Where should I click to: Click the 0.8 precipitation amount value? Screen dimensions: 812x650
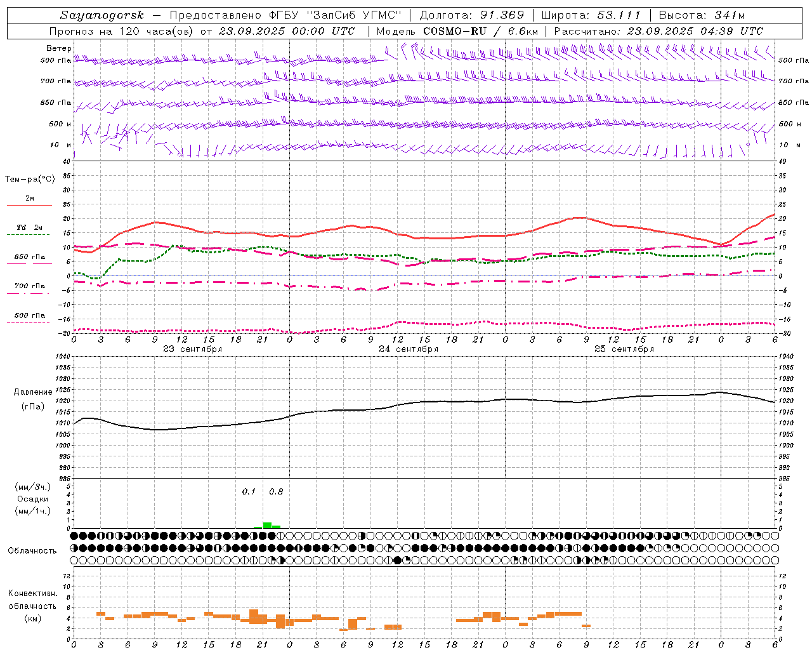pyautogui.click(x=276, y=492)
